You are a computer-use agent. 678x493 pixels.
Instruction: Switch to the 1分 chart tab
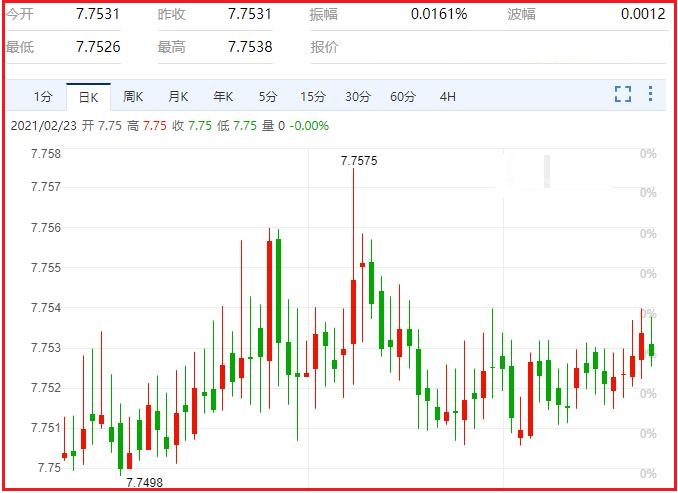[43, 96]
